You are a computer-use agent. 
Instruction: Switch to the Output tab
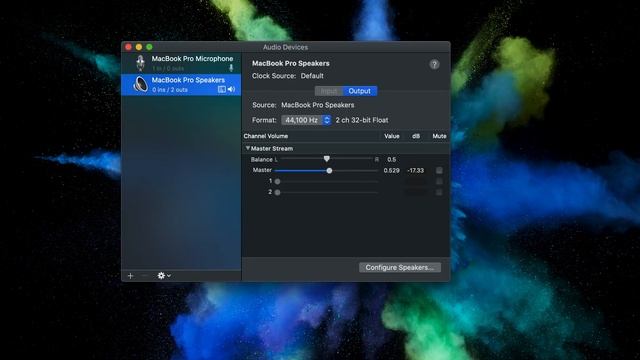360,91
